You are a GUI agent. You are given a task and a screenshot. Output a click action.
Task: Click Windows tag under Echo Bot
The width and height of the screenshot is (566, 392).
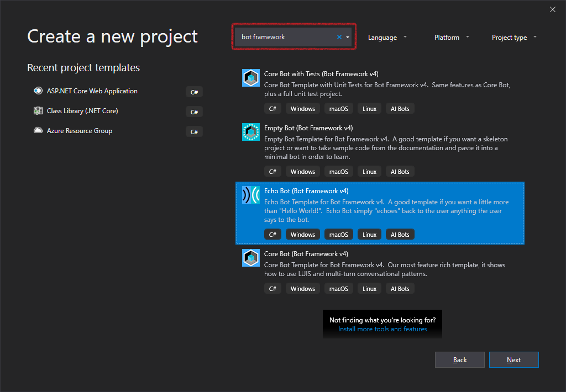302,235
